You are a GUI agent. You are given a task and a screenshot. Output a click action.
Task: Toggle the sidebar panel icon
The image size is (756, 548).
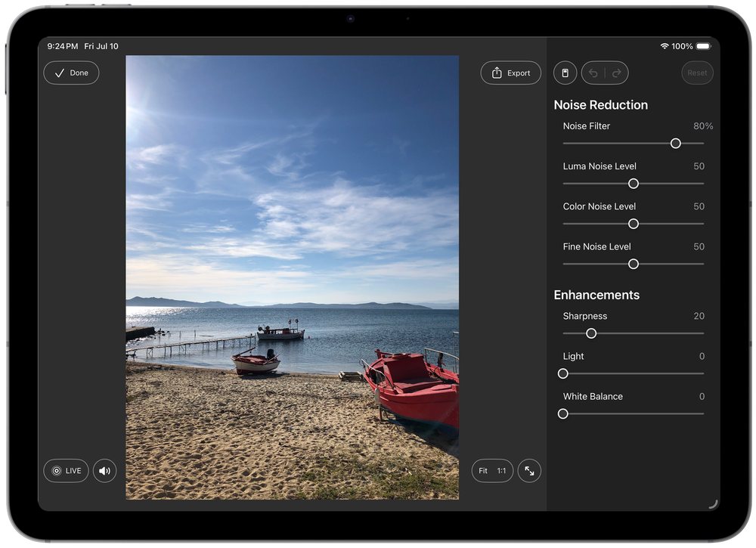coord(565,73)
